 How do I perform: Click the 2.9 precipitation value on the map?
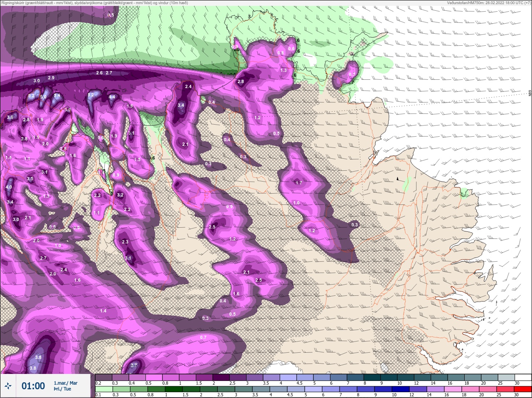51,78
